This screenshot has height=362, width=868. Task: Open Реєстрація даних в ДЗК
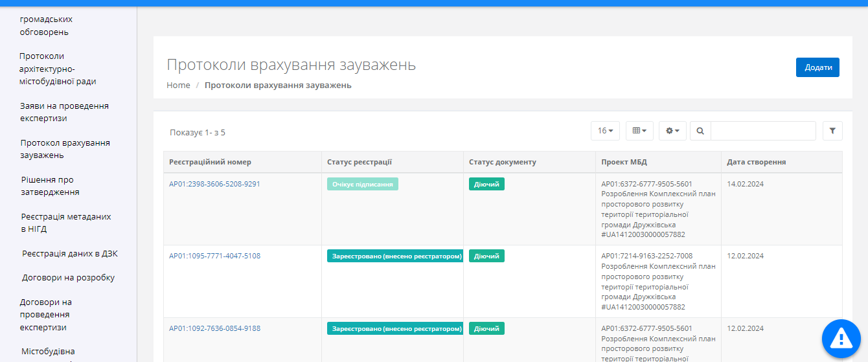[70, 253]
